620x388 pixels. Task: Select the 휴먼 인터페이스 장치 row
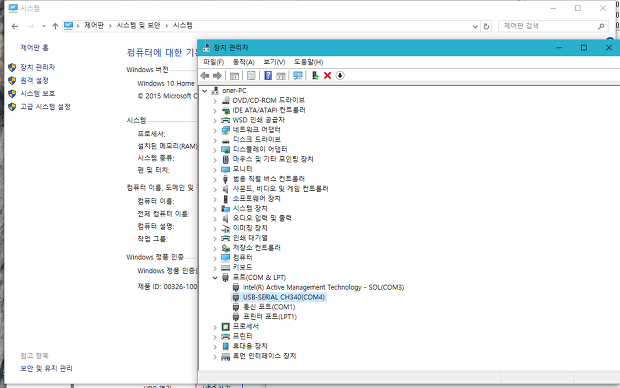pyautogui.click(x=264, y=356)
